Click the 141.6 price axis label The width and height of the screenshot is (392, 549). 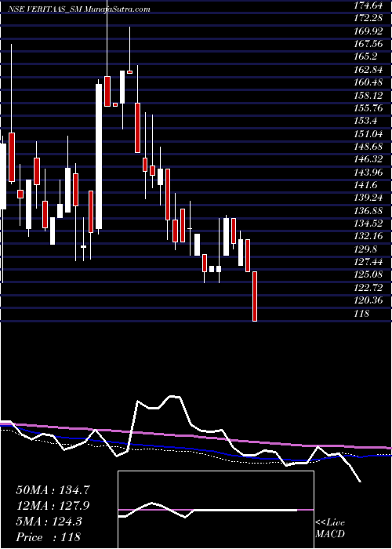click(x=365, y=185)
